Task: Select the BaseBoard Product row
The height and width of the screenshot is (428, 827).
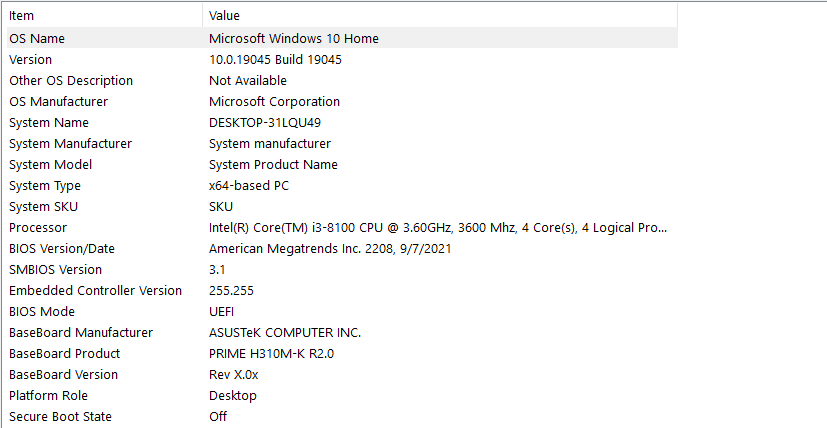Action: point(64,354)
